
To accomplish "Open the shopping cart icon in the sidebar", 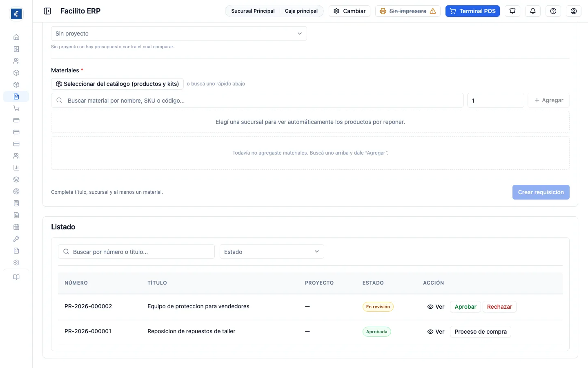I will pyautogui.click(x=16, y=108).
